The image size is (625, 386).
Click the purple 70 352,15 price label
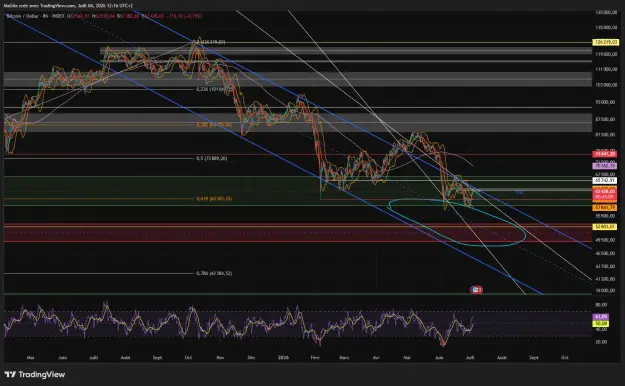point(605,165)
